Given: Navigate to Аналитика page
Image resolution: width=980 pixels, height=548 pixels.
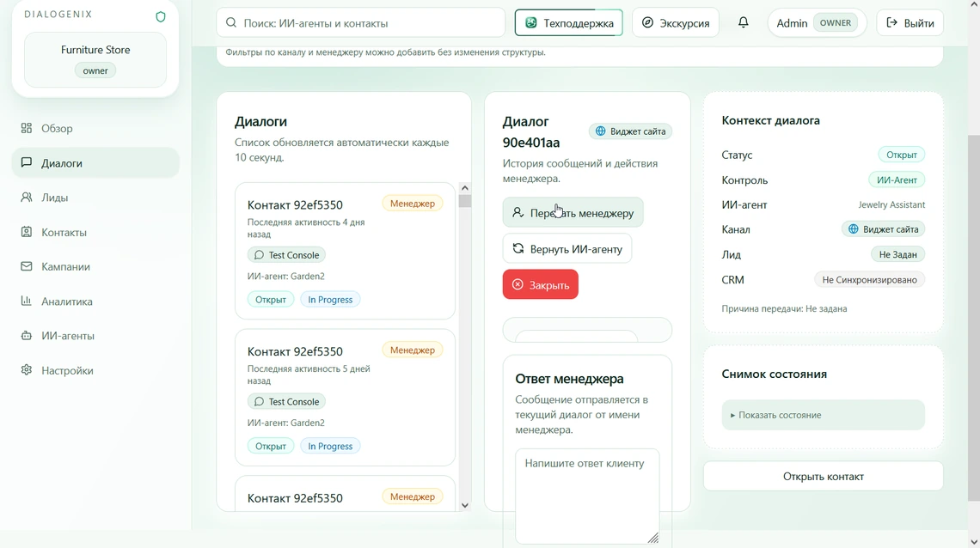Looking at the screenshot, I should [95, 301].
